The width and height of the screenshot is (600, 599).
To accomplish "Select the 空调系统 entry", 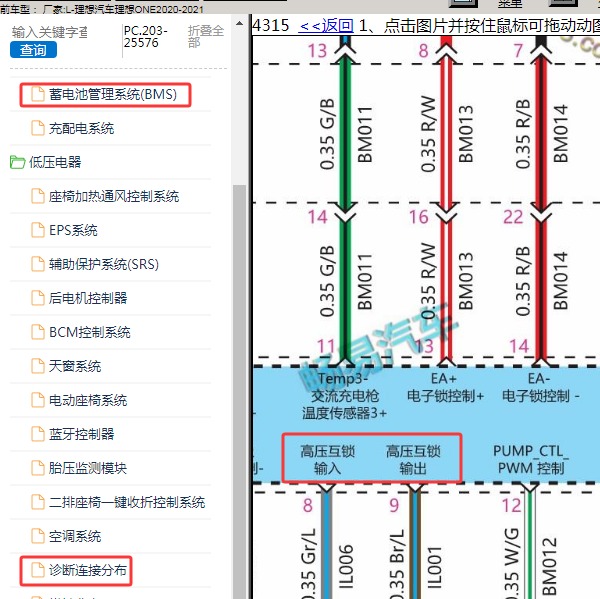I will [x=75, y=536].
